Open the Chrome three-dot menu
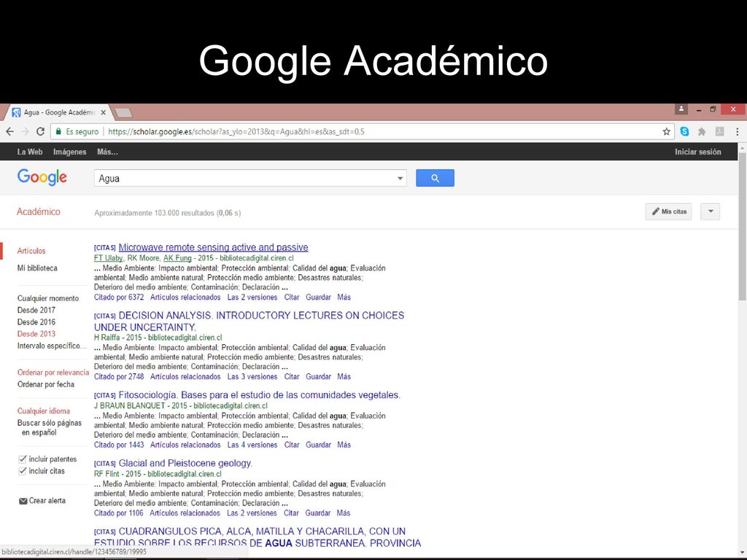This screenshot has height=560, width=747. [737, 131]
